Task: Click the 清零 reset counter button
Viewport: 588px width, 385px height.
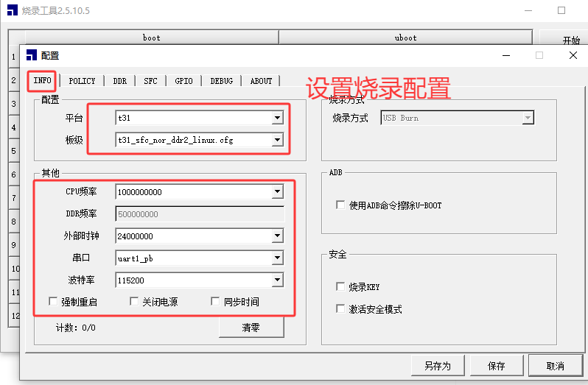Action: click(251, 328)
